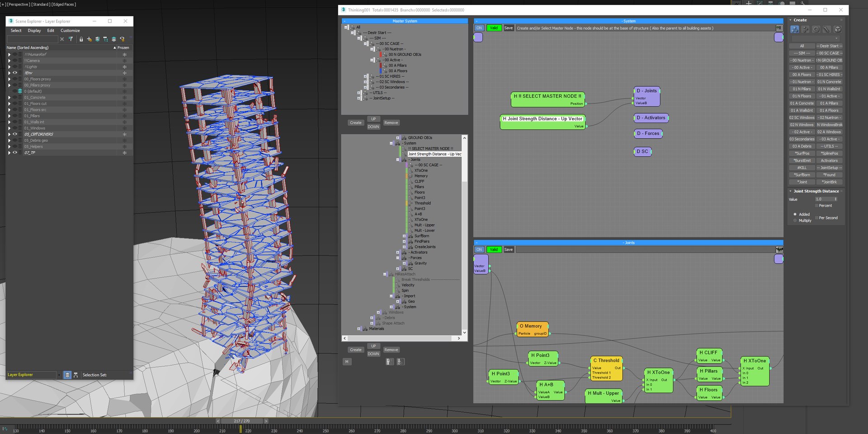868x434 pixels.
Task: Click the add-to-layer plus icon in Scene Explorer
Action: coord(89,39)
